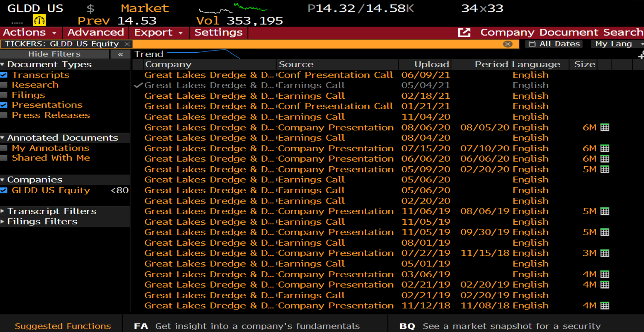Click the yellow gauge icon under GLDD US

39,20
